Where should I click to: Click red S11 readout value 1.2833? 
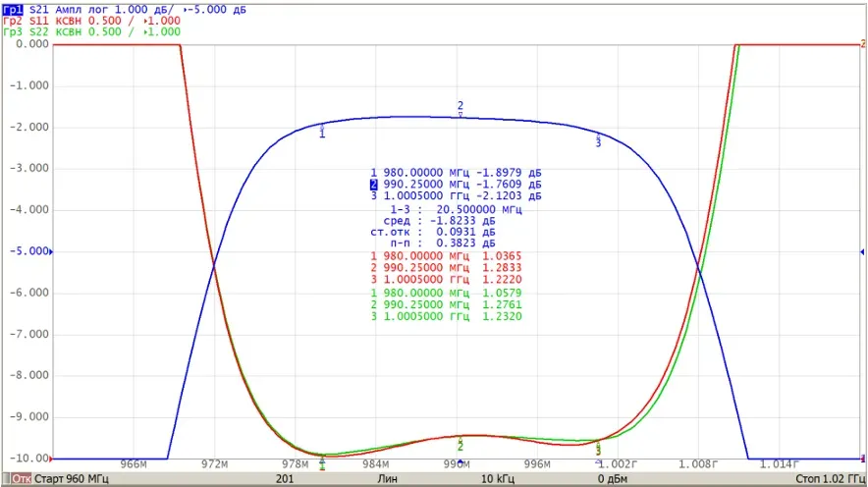click(x=502, y=268)
